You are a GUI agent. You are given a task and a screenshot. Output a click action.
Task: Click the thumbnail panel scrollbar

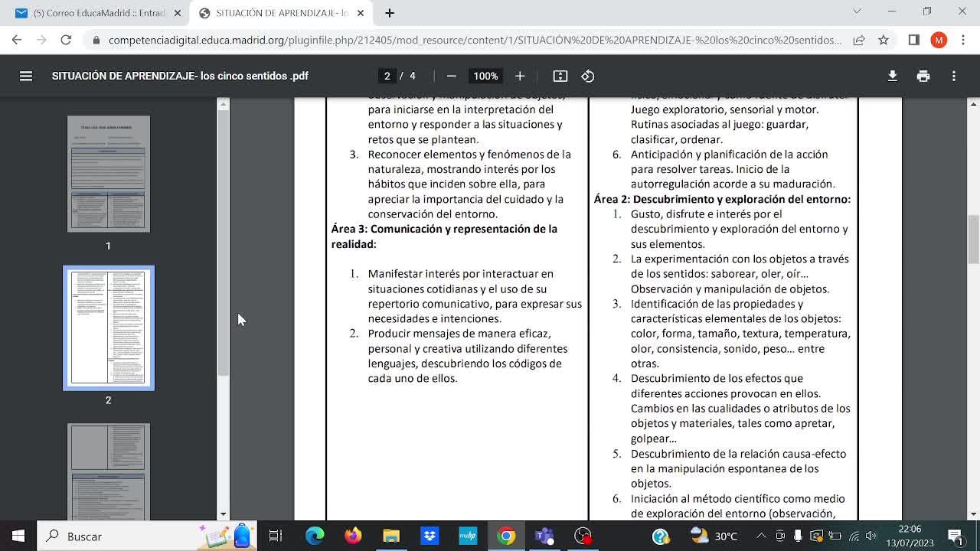[224, 243]
